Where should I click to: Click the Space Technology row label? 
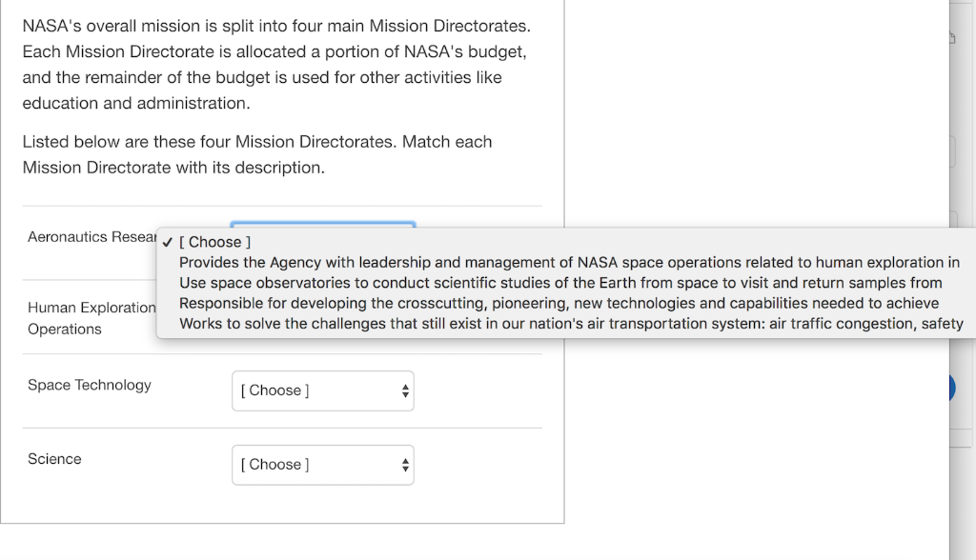[89, 385]
